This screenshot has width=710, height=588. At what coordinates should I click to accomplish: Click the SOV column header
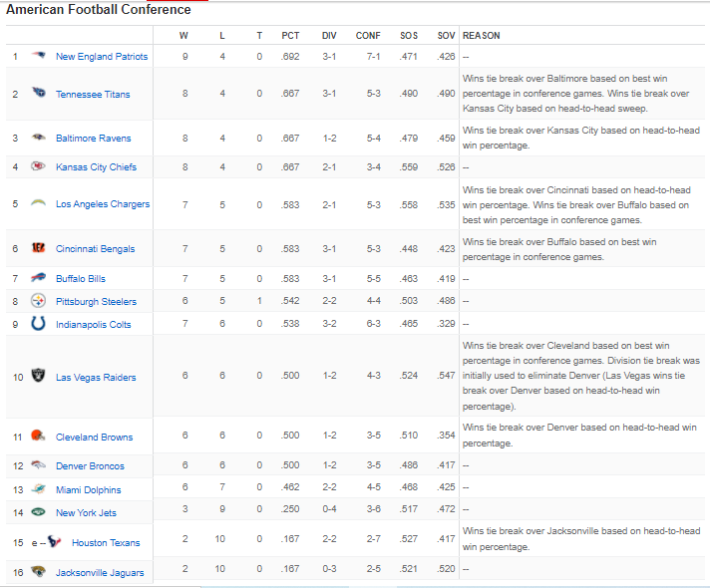pyautogui.click(x=446, y=36)
